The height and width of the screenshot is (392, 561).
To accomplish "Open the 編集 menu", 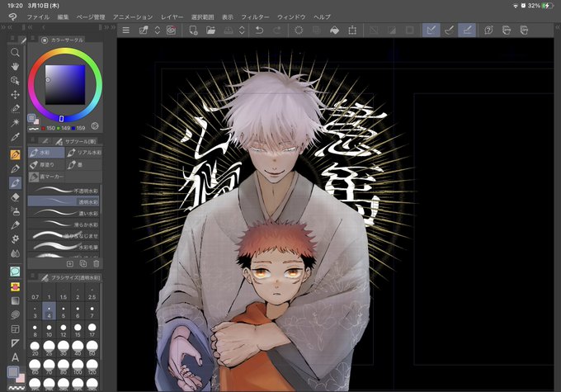I will [x=63, y=17].
